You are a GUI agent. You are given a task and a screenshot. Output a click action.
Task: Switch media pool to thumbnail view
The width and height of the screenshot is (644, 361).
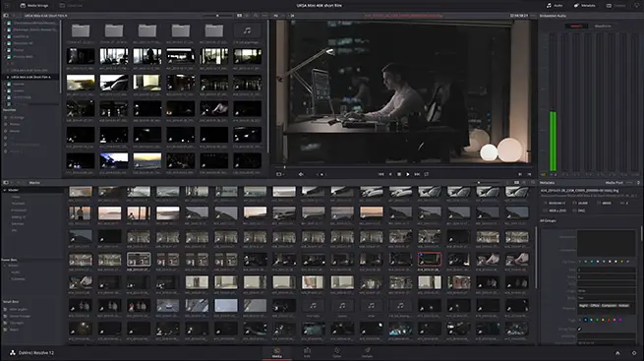tap(517, 182)
